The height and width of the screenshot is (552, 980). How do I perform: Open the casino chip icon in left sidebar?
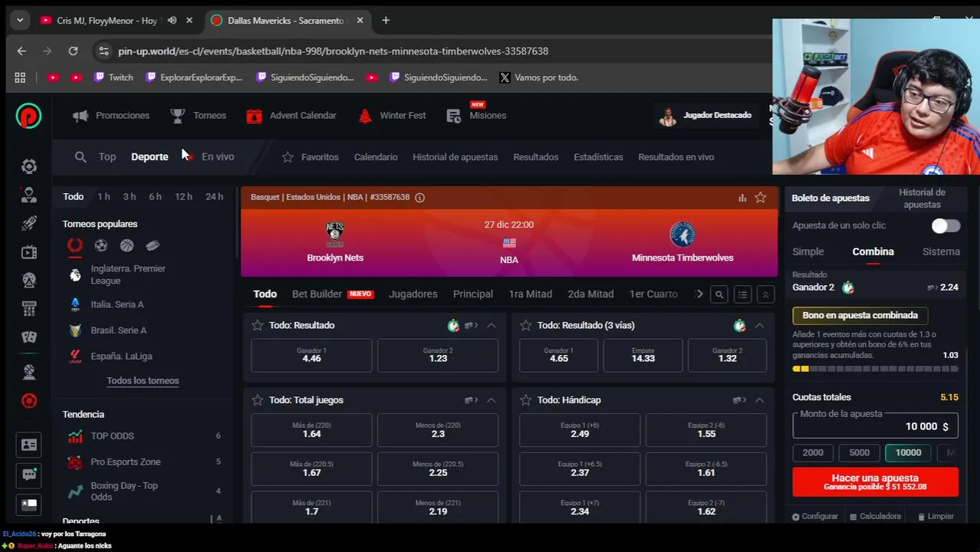(x=29, y=166)
